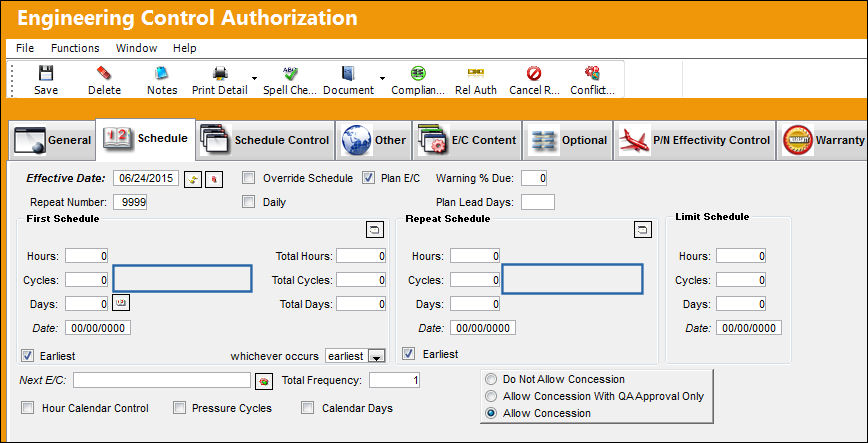This screenshot has width=868, height=443.
Task: Open the Help menu
Action: tap(184, 48)
